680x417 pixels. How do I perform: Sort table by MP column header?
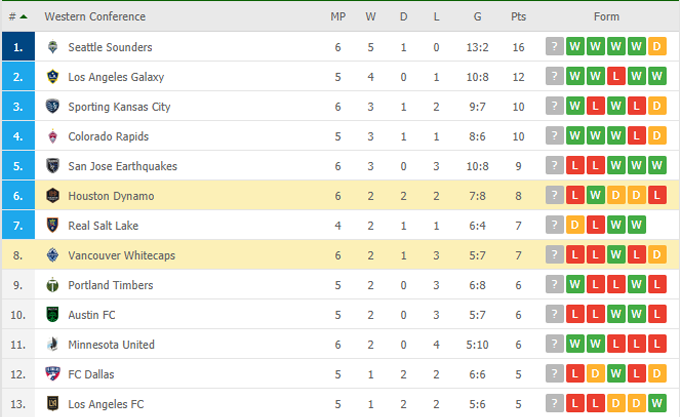[x=338, y=17]
